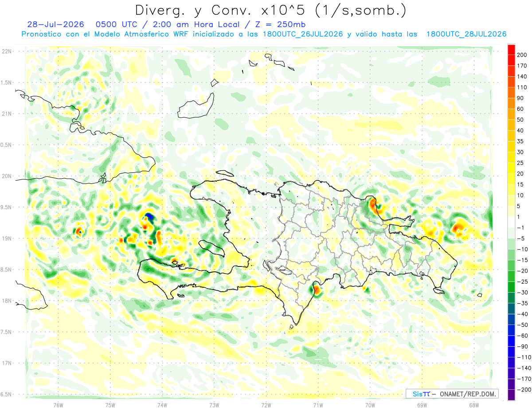
Task: Click the blue swatch between -60 and -90
Action: [511, 341]
